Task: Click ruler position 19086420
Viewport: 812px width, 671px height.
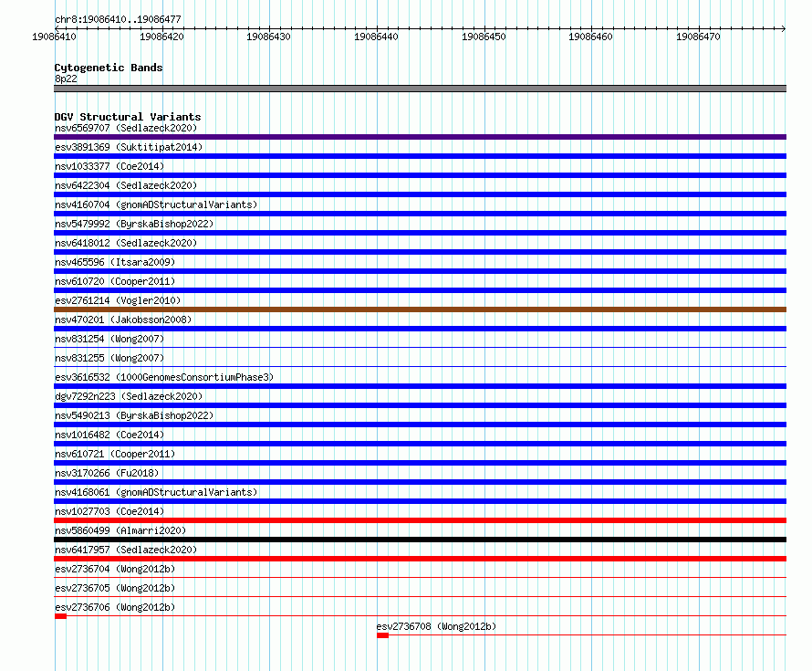Action: pyautogui.click(x=161, y=37)
